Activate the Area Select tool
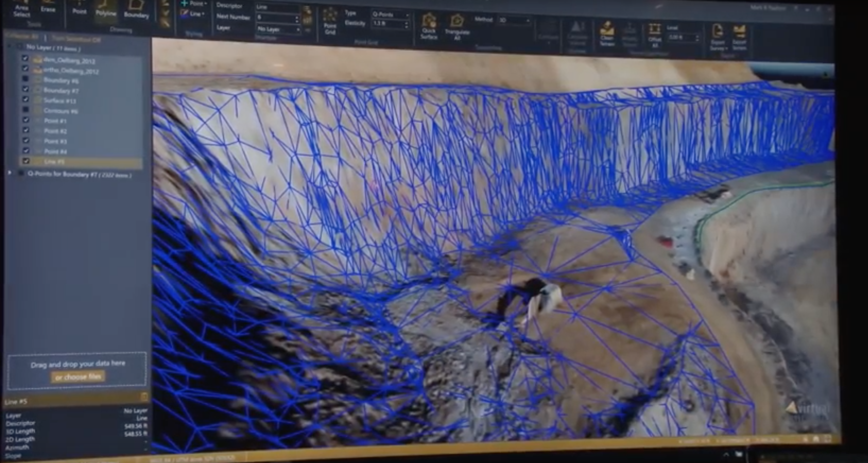Screen dimensions: 868x463 tap(22, 10)
